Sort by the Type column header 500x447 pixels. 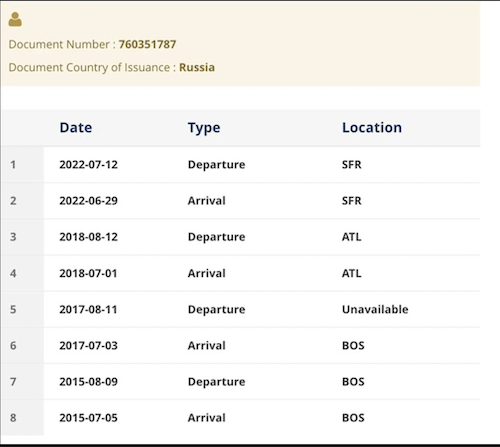[204, 128]
